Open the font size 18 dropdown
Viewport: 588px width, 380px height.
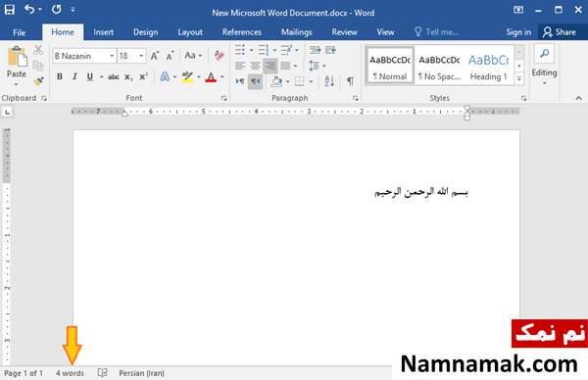pos(141,56)
